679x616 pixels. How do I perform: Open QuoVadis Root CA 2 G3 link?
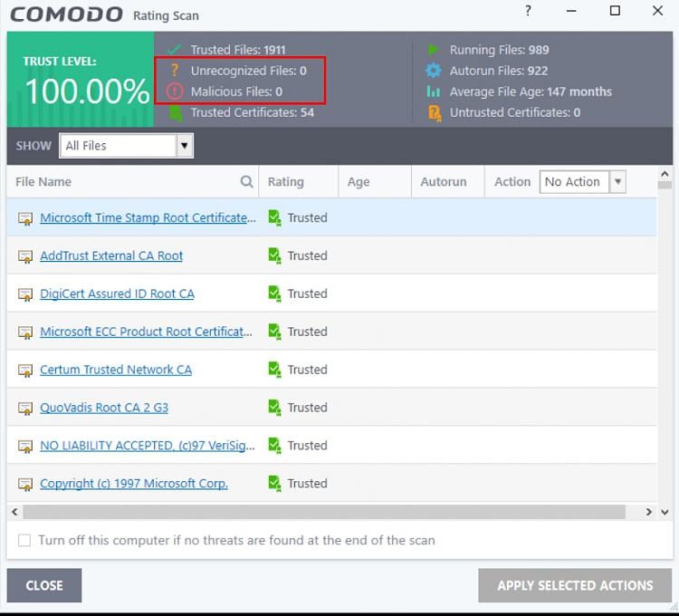click(x=104, y=408)
